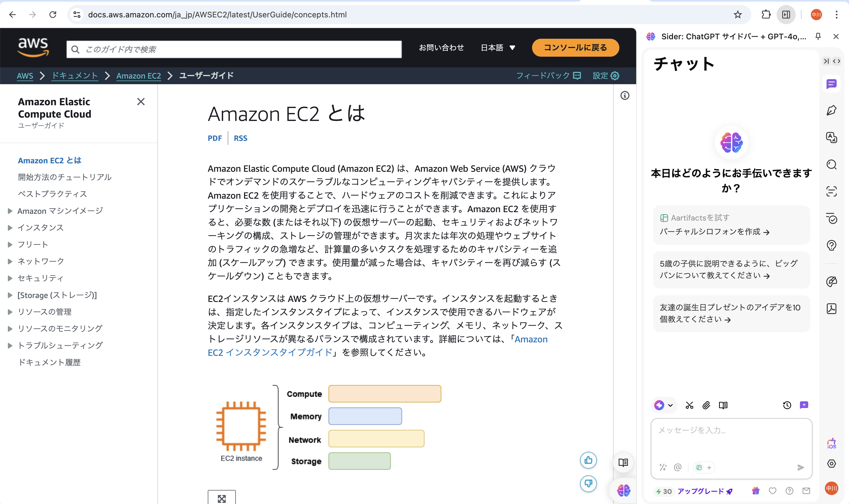Click the heart icon in Sider footer

click(x=773, y=491)
